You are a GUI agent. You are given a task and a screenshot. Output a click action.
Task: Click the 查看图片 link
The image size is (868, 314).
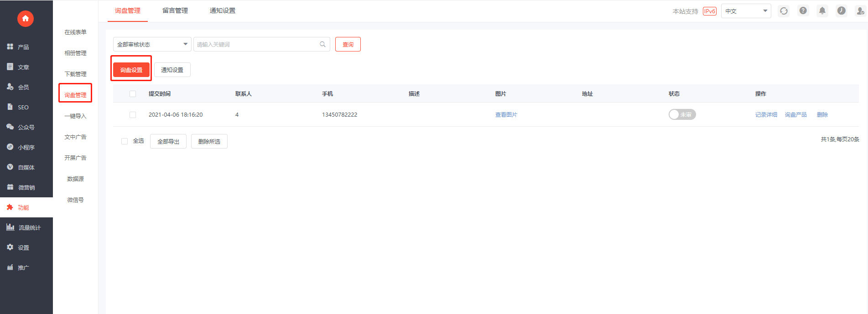[x=506, y=115]
